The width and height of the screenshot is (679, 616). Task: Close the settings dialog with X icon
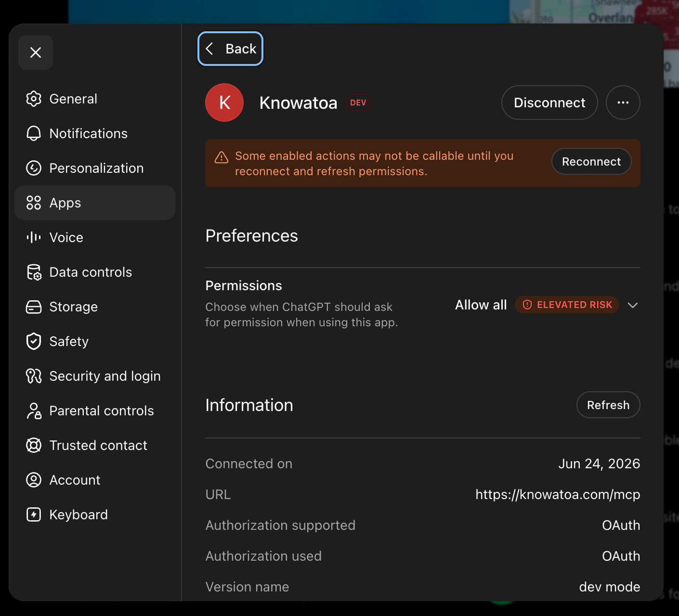[x=36, y=52]
